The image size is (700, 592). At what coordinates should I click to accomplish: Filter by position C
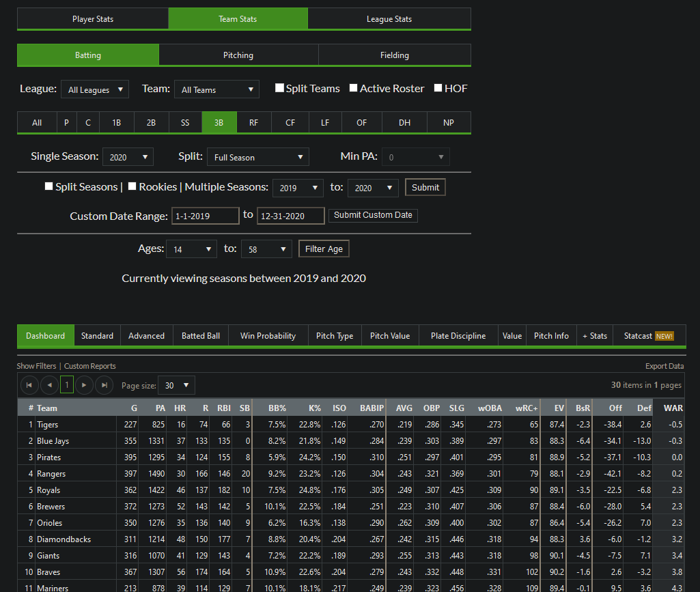click(x=88, y=122)
